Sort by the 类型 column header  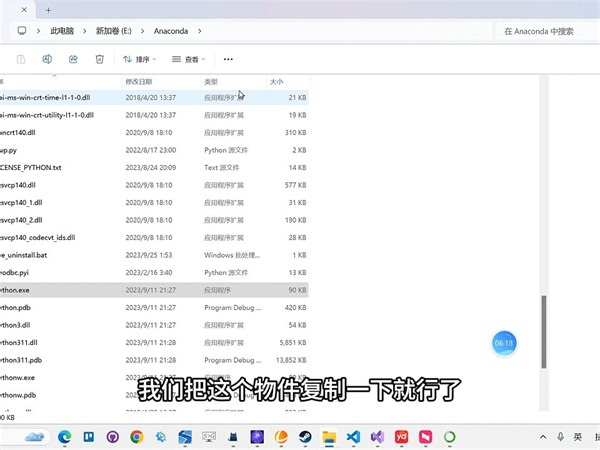tap(211, 82)
